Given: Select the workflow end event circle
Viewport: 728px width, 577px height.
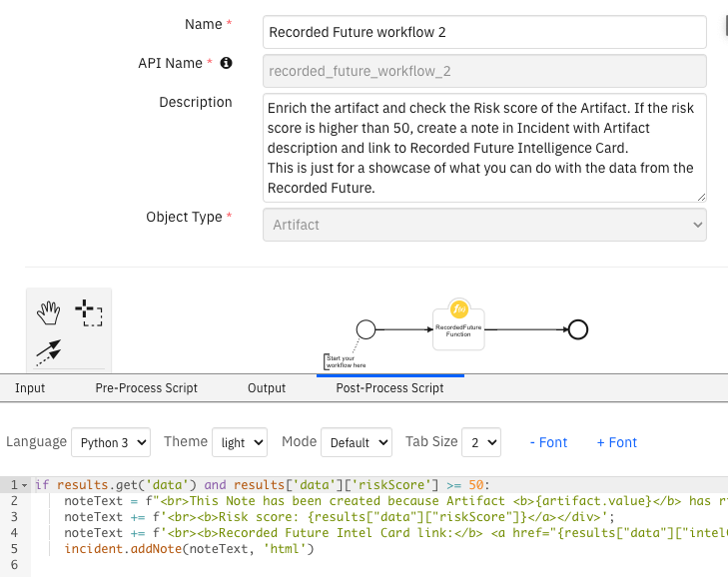Looking at the screenshot, I should 577,329.
